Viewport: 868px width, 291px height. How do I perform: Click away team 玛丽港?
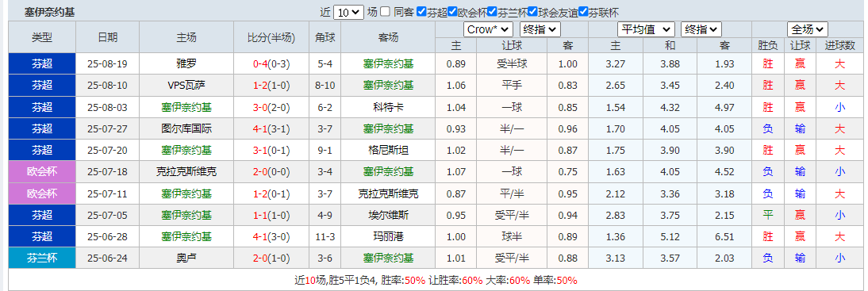(388, 237)
